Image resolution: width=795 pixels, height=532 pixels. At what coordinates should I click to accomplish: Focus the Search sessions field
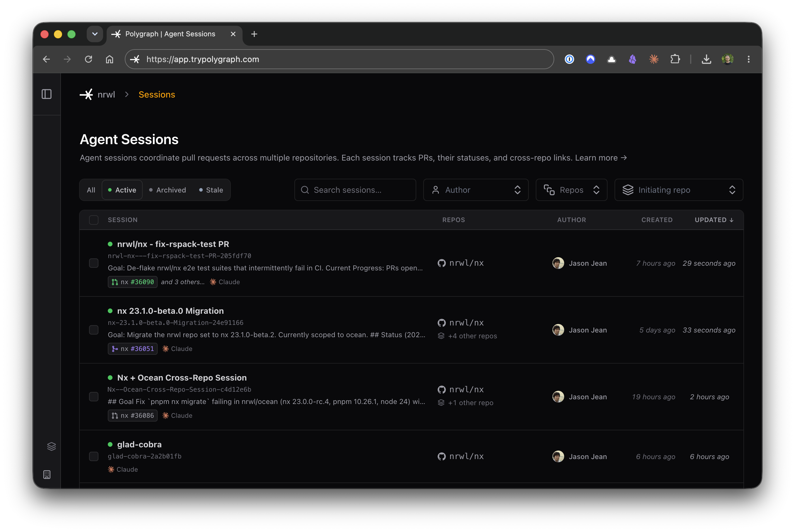(355, 190)
